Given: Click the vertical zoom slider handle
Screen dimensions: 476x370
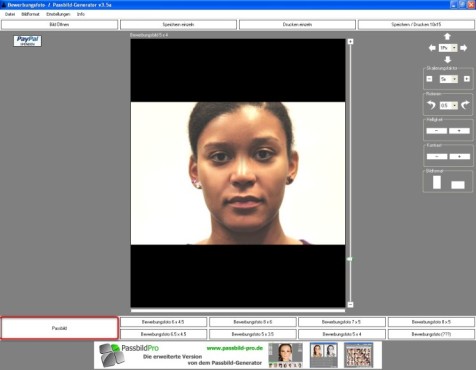Looking at the screenshot, I should pyautogui.click(x=350, y=259).
